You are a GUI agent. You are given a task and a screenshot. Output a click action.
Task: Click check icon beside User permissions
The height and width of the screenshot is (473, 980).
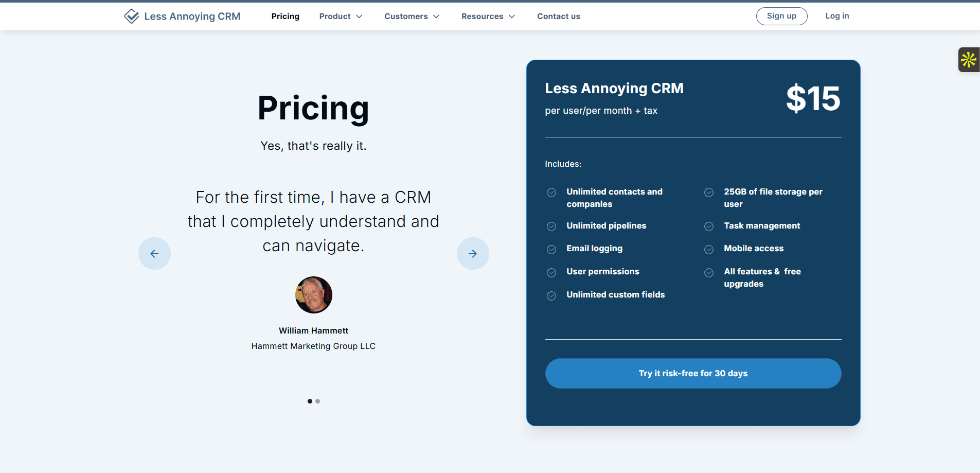[x=551, y=273]
